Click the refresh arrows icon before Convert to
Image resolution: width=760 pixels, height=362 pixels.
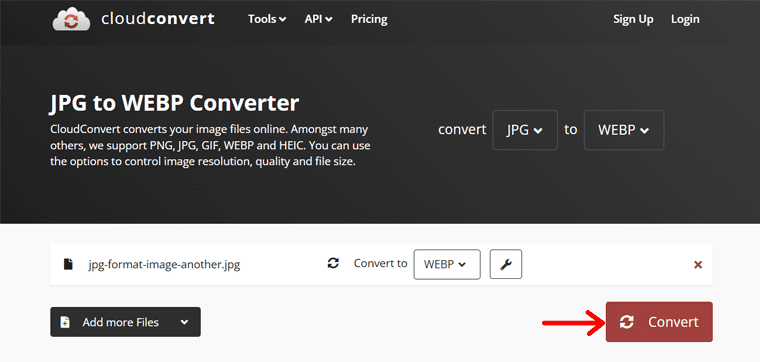click(x=333, y=264)
